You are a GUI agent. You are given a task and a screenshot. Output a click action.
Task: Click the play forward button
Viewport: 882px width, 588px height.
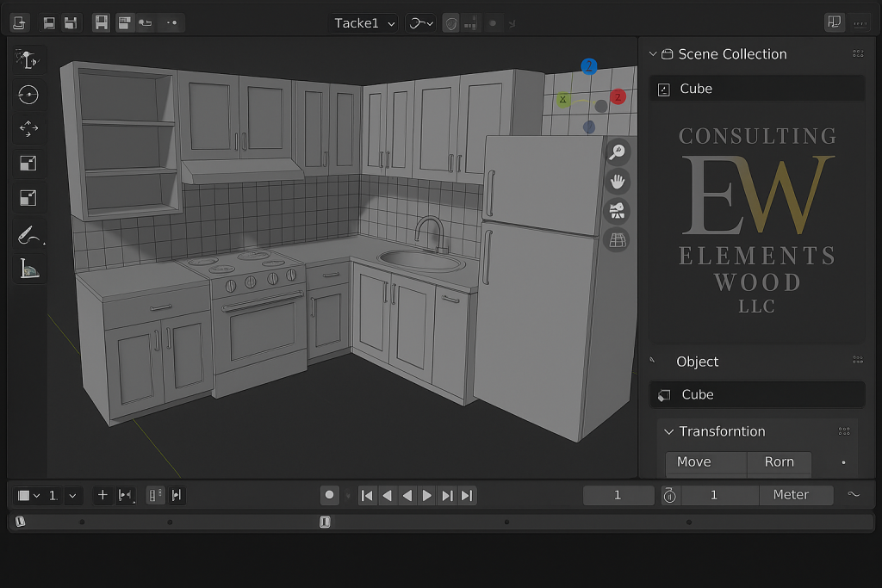pos(426,495)
